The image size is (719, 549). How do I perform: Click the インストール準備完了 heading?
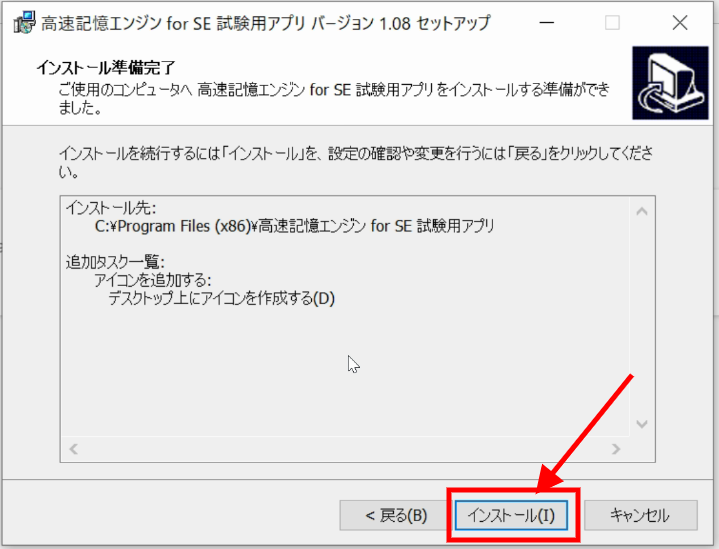[x=105, y=68]
